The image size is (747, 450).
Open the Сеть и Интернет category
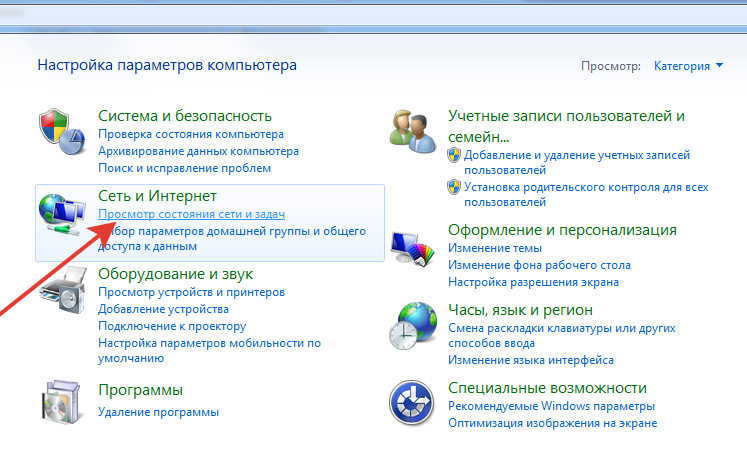[x=157, y=196]
